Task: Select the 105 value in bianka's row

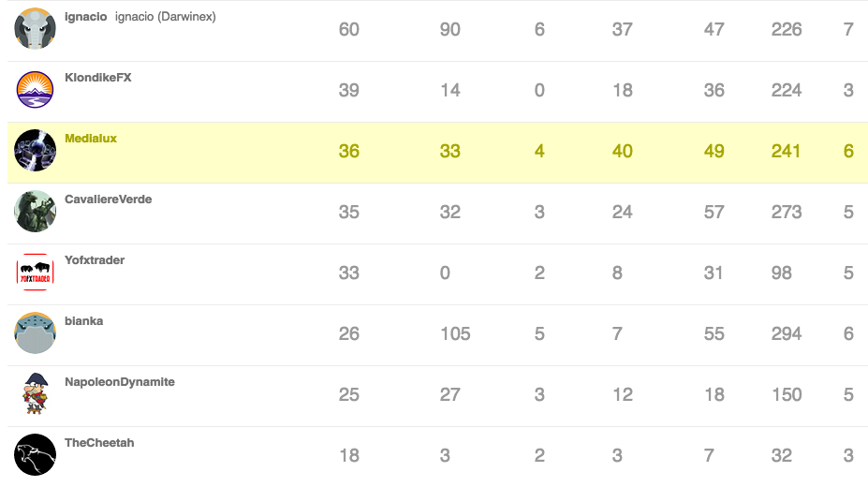Action: coord(455,334)
